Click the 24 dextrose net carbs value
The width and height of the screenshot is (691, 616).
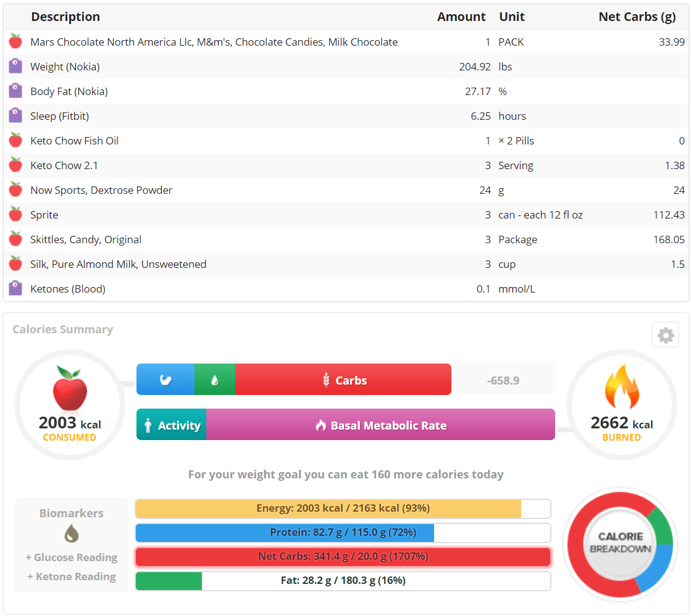pyautogui.click(x=679, y=190)
